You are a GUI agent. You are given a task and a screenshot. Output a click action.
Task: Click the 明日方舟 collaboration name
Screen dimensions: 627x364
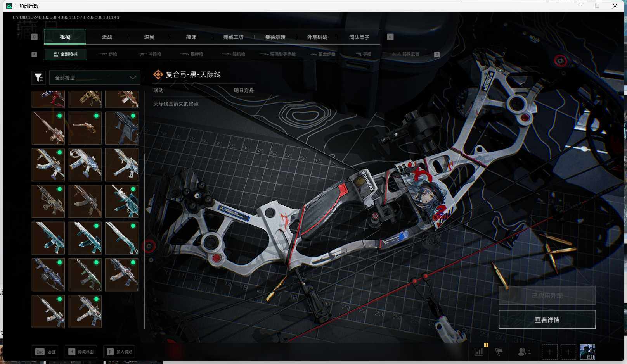[x=244, y=90]
